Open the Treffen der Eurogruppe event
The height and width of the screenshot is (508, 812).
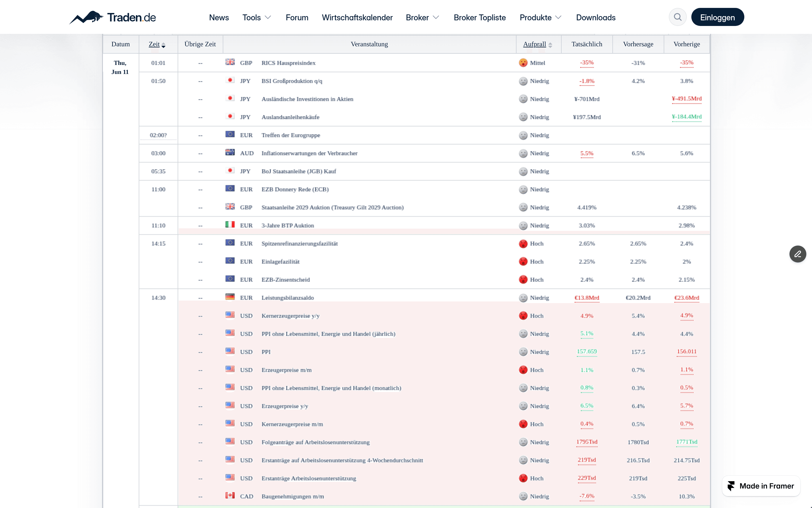291,135
